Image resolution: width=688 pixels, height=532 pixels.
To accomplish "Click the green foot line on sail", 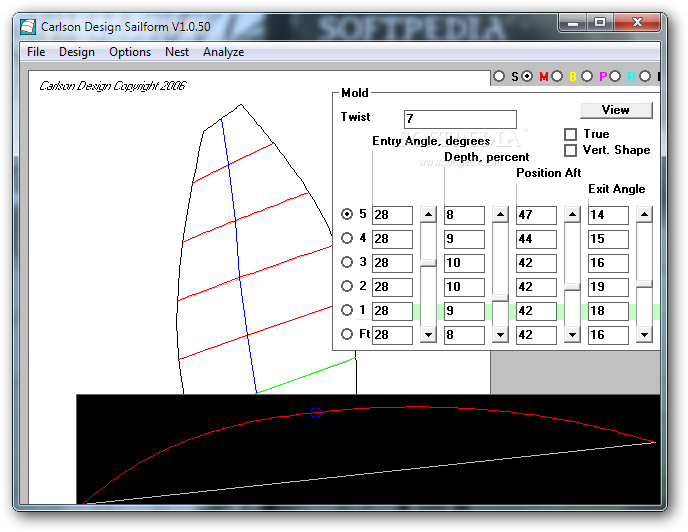I will coord(306,375).
